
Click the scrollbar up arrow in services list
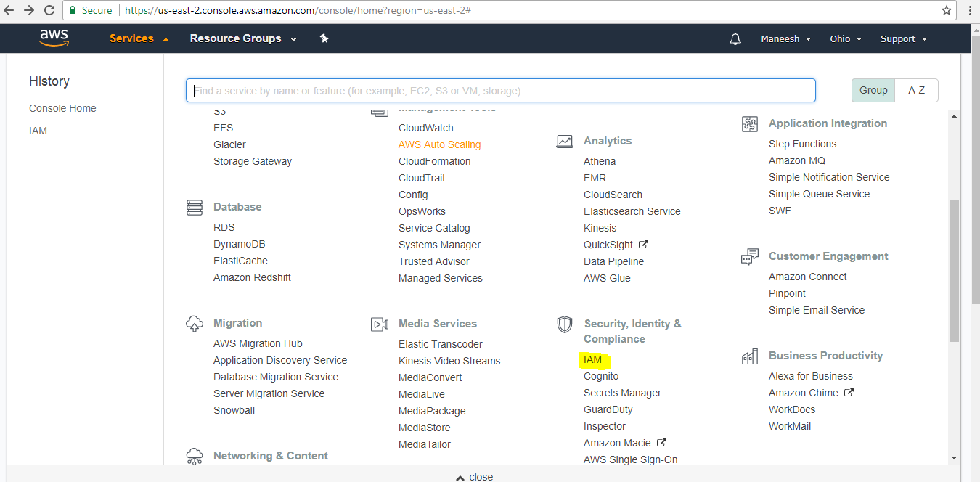coord(954,115)
